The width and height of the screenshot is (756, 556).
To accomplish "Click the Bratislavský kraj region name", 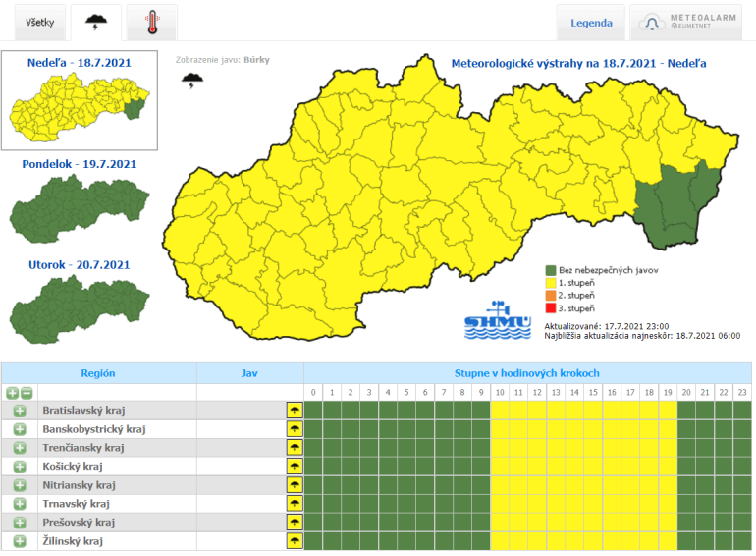I will pos(83,411).
